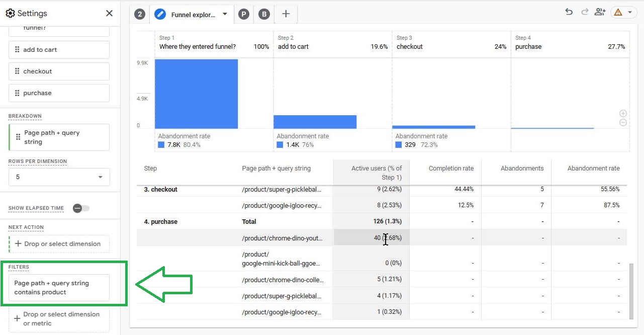
Task: Open the Page path contains product filter
Action: coord(59,288)
